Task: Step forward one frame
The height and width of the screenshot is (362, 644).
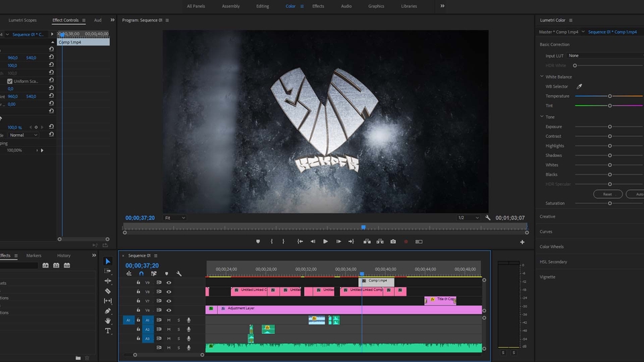Action: point(338,242)
